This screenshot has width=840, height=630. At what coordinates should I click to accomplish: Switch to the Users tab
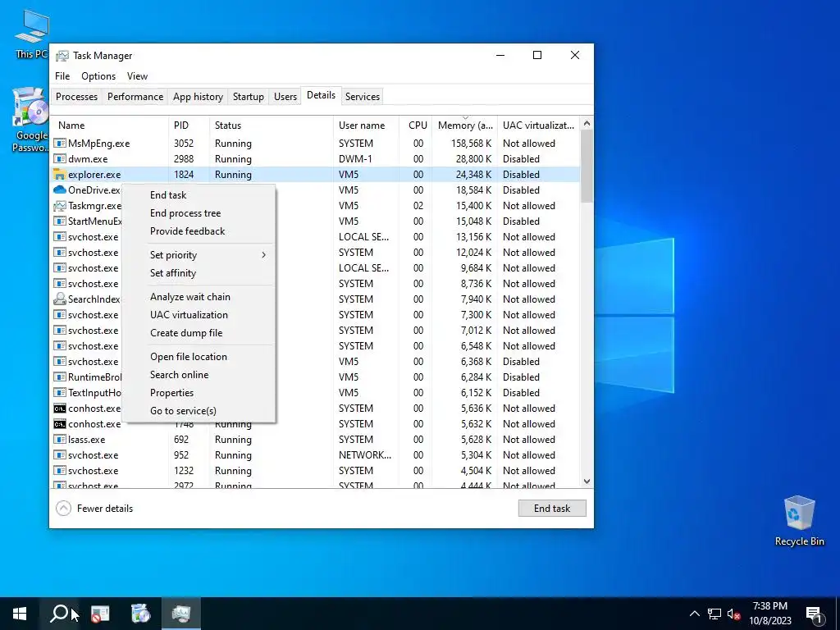pyautogui.click(x=285, y=97)
